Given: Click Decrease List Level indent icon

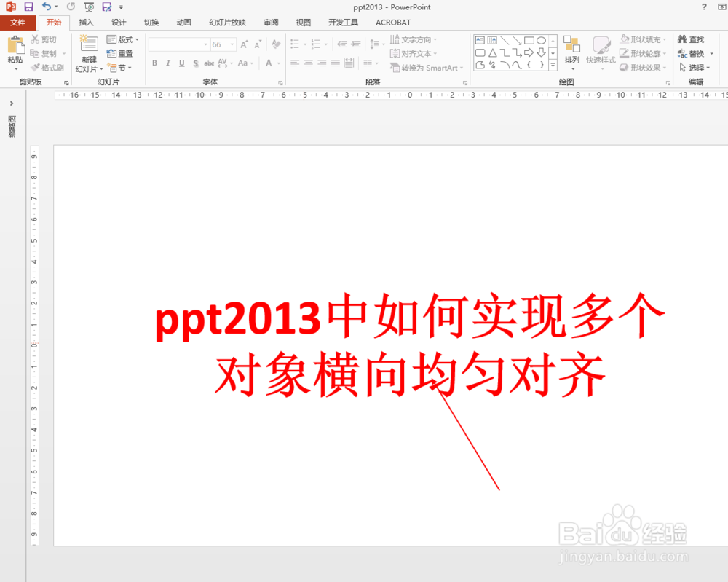Looking at the screenshot, I should click(342, 44).
